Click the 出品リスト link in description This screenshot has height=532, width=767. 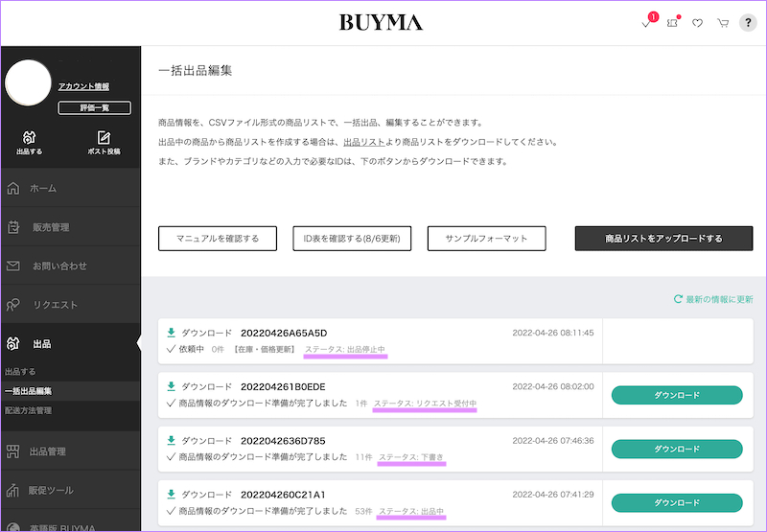pos(363,142)
